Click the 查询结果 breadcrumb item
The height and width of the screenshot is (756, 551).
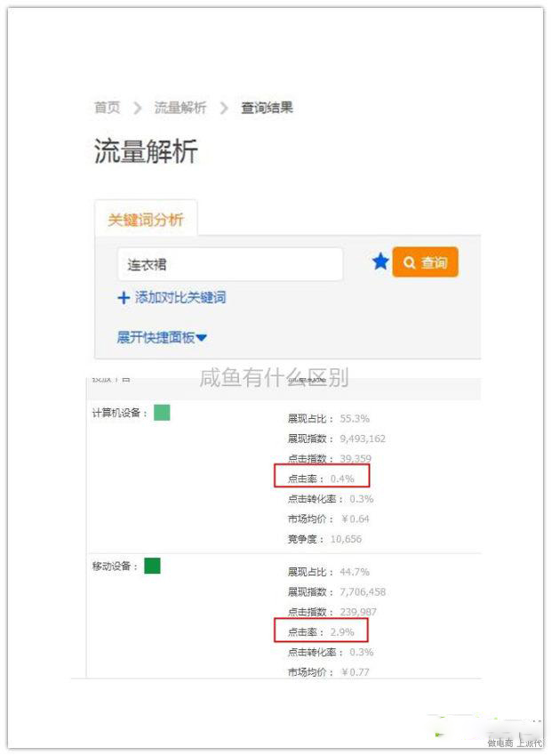point(267,107)
